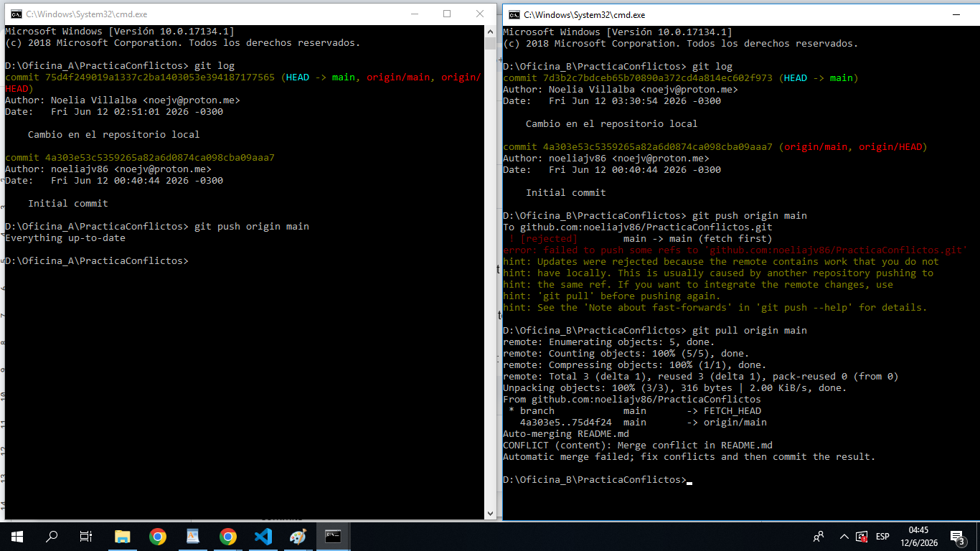980x551 pixels.
Task: Click 'Automatic merge failed' line
Action: 689,456
